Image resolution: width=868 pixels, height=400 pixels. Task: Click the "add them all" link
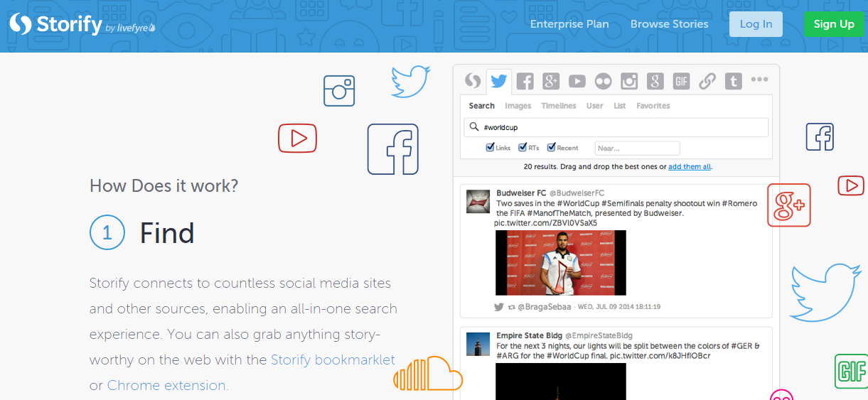click(x=689, y=166)
